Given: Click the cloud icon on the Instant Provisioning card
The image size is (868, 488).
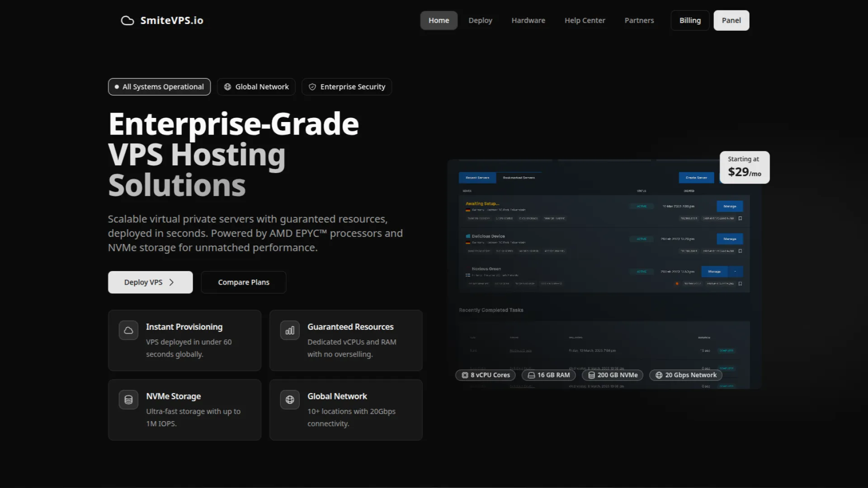Looking at the screenshot, I should point(128,330).
